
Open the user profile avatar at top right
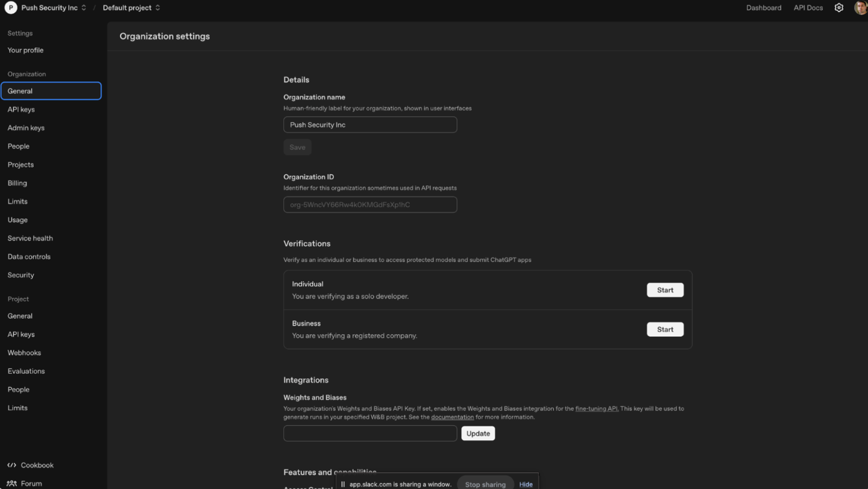[861, 8]
